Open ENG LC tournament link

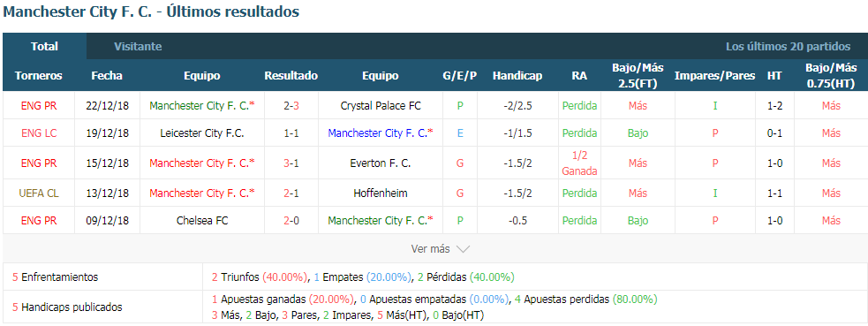pyautogui.click(x=39, y=133)
